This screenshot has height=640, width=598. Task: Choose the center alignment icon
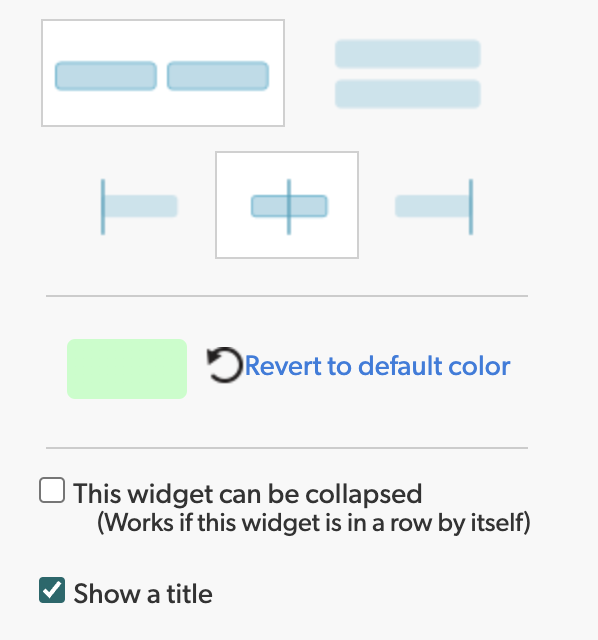point(287,205)
